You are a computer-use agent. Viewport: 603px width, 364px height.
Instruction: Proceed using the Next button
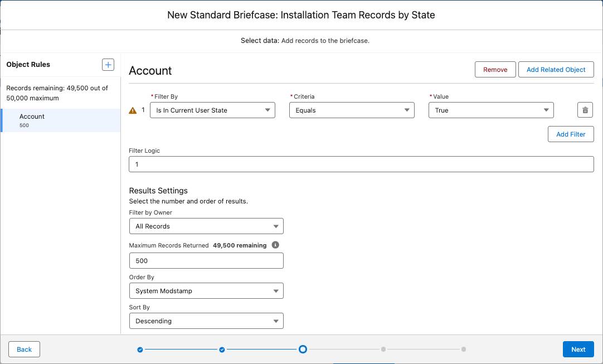coord(578,349)
